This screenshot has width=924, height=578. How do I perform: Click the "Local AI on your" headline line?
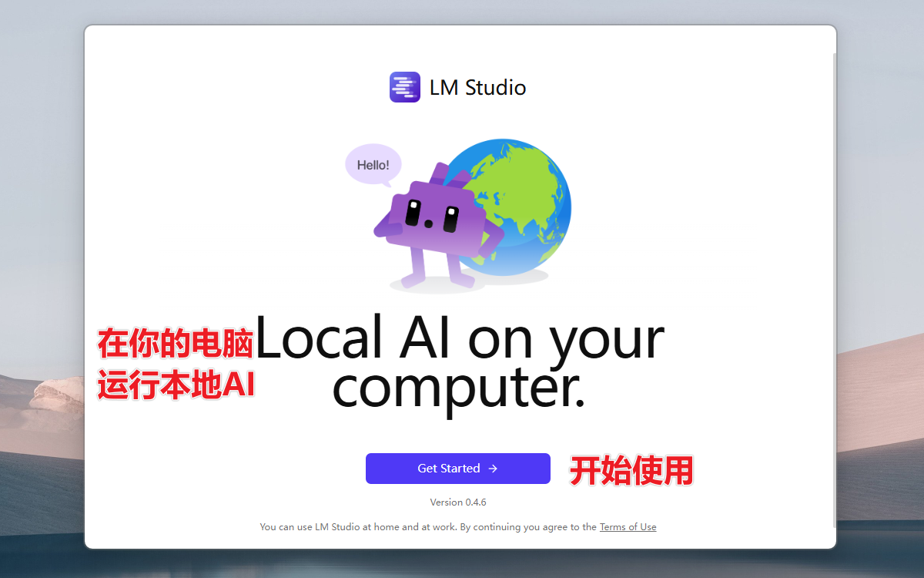coord(459,338)
